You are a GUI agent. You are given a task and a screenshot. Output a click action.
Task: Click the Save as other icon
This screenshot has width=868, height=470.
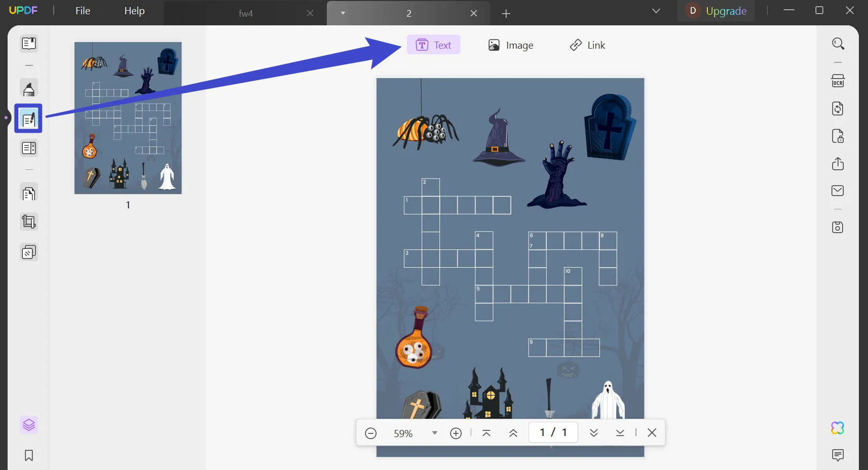(x=838, y=227)
